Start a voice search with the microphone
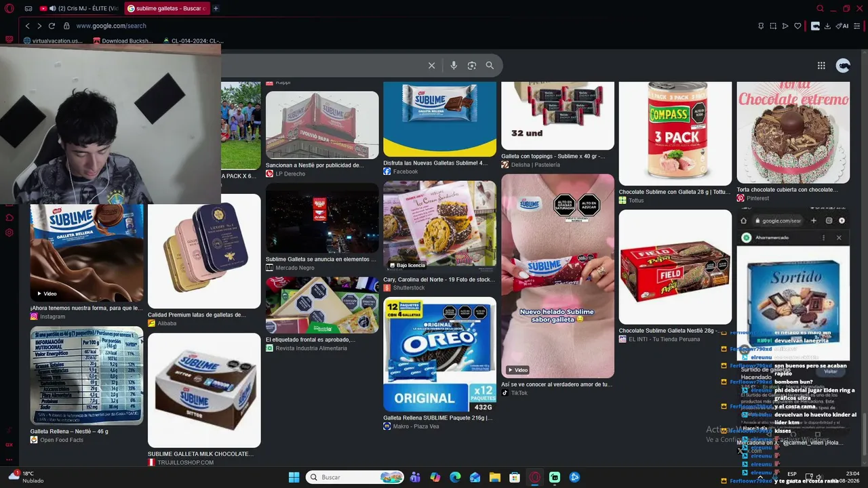 [454, 66]
